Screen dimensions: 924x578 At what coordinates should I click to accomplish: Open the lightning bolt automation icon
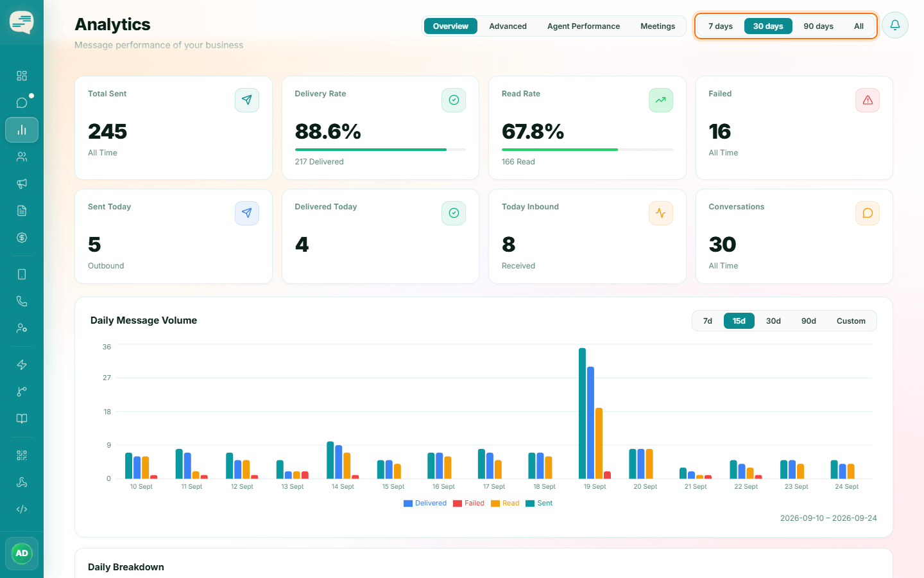pyautogui.click(x=22, y=365)
